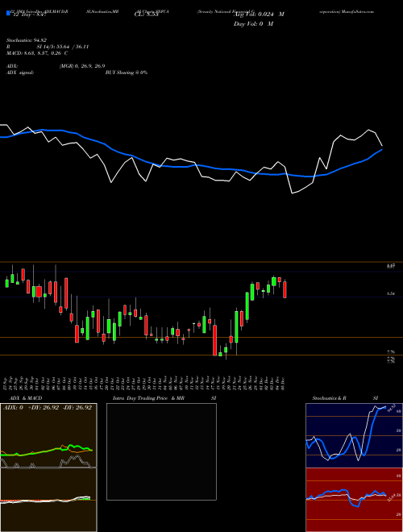This screenshot has width=403, height=532.
Task: Click the last red candlestick on the chart
Action: 285,289
